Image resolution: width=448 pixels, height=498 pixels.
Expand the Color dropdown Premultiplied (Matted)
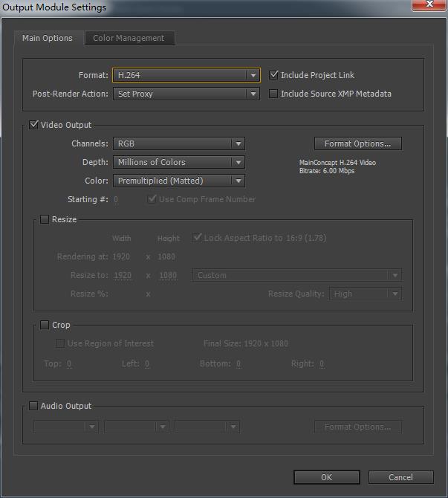[x=178, y=181]
